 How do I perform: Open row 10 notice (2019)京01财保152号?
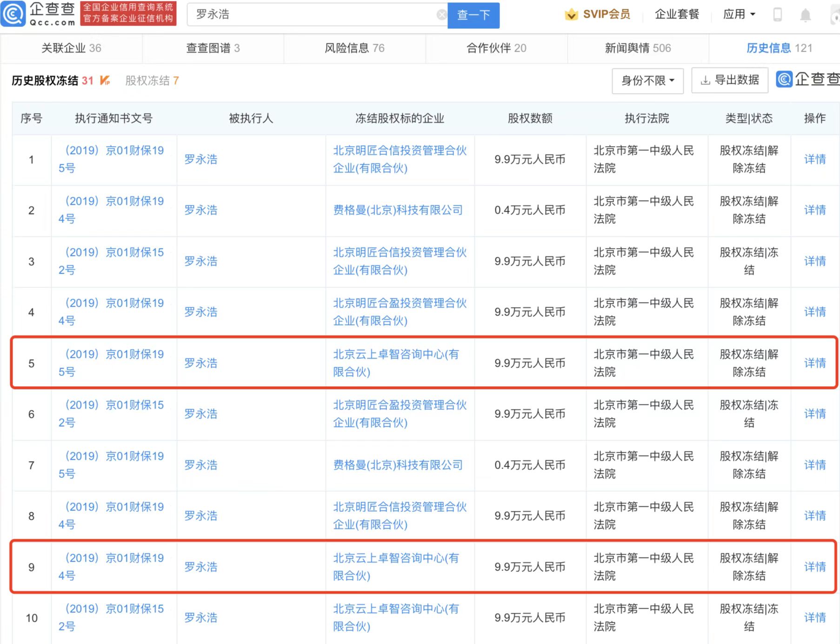[111, 617]
